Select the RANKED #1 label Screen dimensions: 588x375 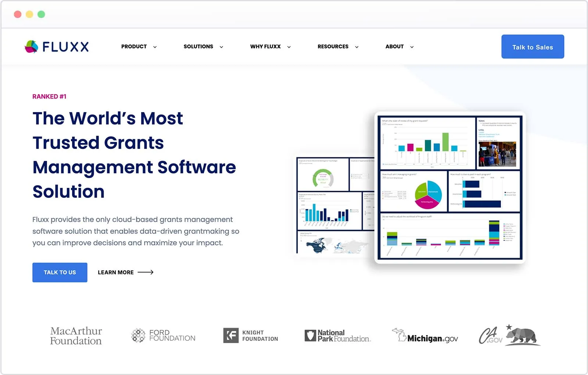49,97
